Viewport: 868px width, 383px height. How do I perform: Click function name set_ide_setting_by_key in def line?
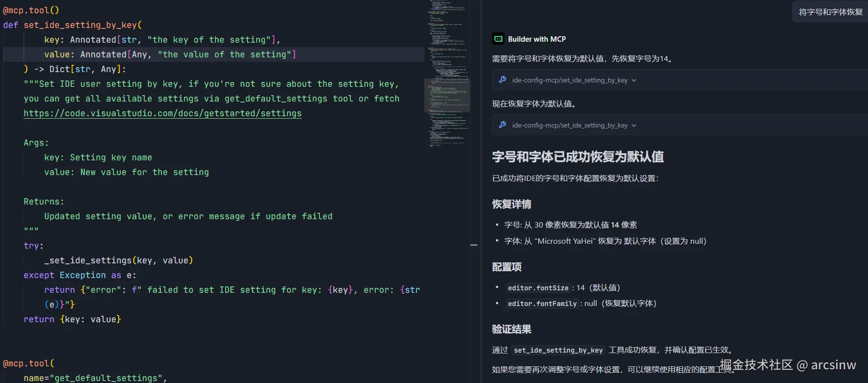click(80, 25)
